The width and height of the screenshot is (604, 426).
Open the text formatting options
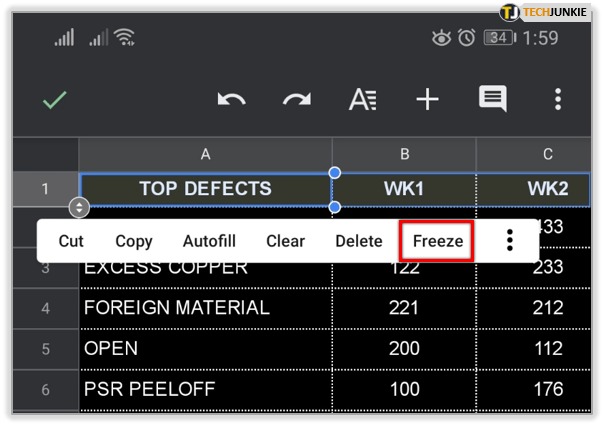click(362, 100)
